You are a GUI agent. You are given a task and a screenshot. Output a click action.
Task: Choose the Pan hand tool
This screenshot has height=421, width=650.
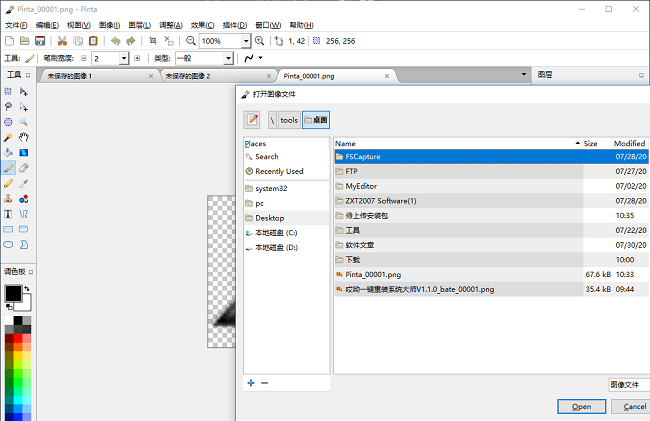coord(23,137)
